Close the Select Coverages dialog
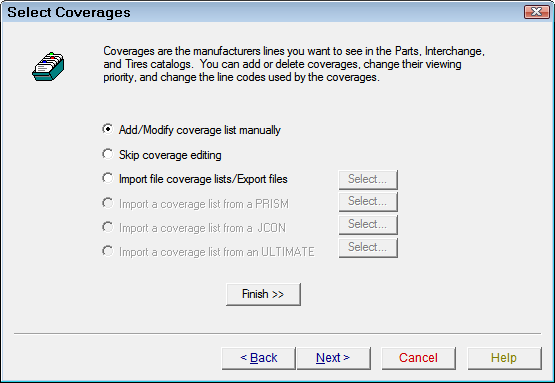The height and width of the screenshot is (383, 555). point(537,12)
